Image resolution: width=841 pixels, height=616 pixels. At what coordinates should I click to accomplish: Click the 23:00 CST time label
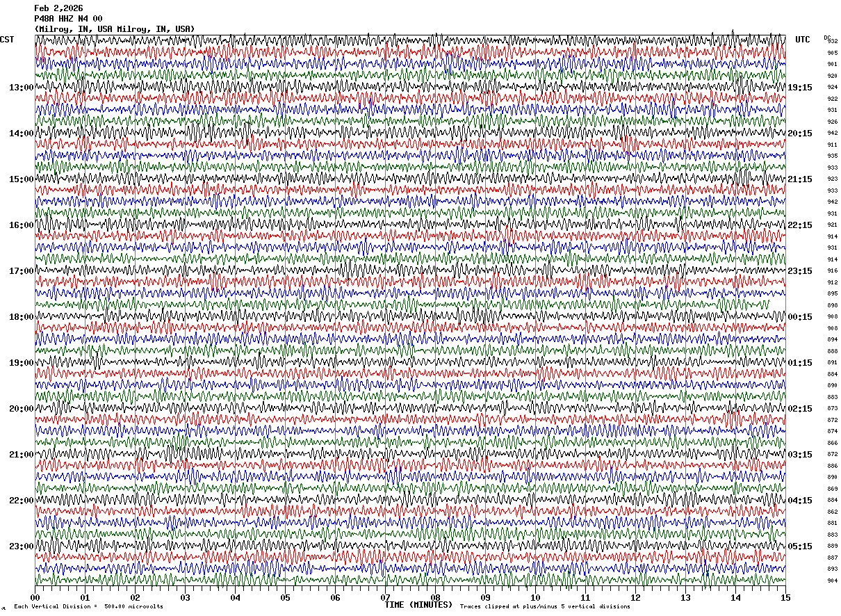(x=21, y=546)
